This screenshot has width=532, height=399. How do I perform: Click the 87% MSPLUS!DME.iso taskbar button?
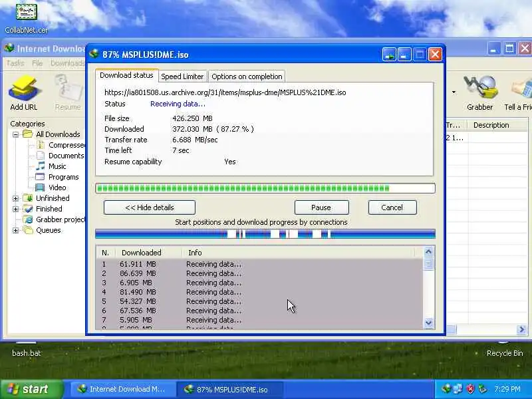coord(229,389)
